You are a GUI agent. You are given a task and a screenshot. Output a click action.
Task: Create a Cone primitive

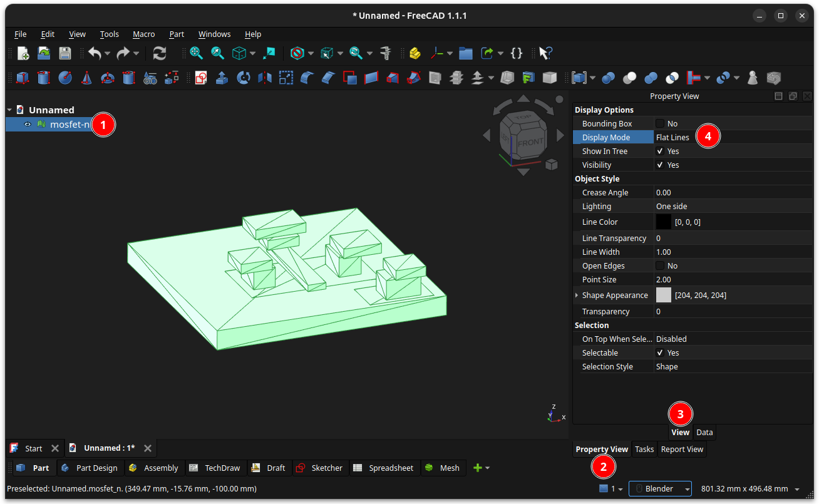(x=86, y=78)
